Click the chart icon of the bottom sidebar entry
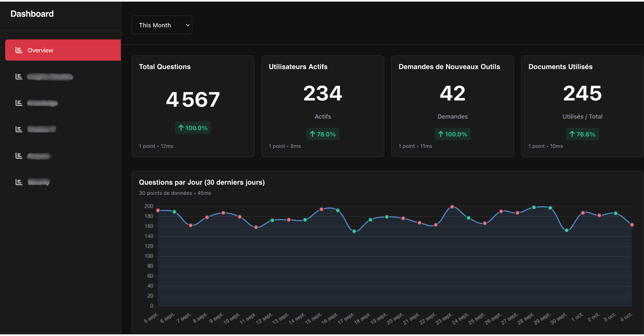This screenshot has width=644, height=336. tap(18, 181)
